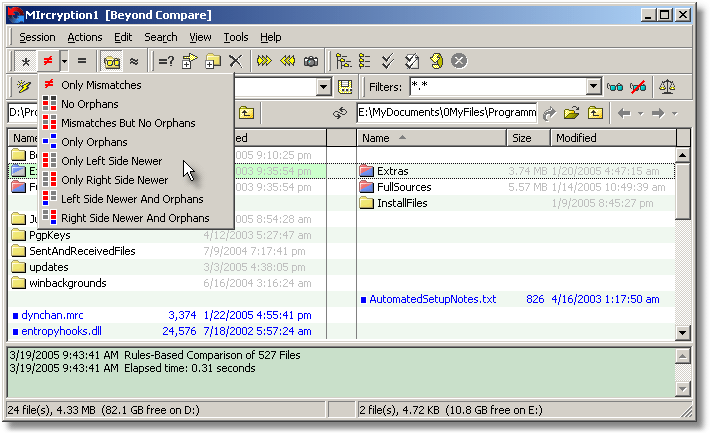
Task: Click the copy-to-folder icon with arrow
Action: point(190,61)
